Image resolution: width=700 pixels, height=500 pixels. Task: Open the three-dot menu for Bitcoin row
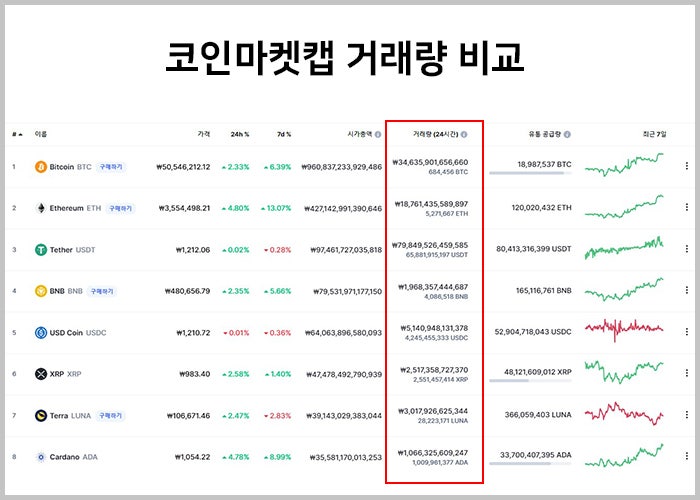tap(687, 166)
